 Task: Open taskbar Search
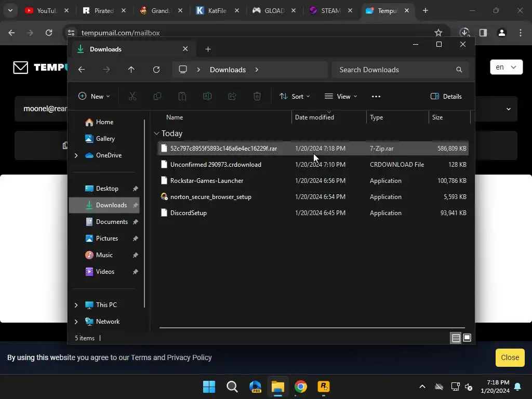point(232,387)
